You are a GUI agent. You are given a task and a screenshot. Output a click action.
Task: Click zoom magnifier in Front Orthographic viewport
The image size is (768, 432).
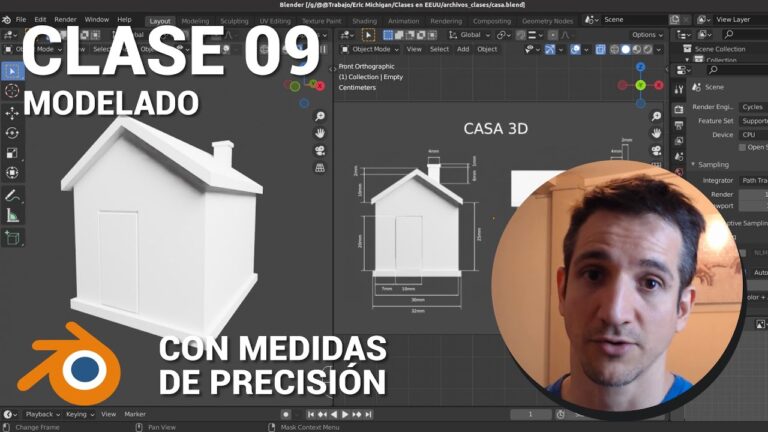(x=656, y=117)
